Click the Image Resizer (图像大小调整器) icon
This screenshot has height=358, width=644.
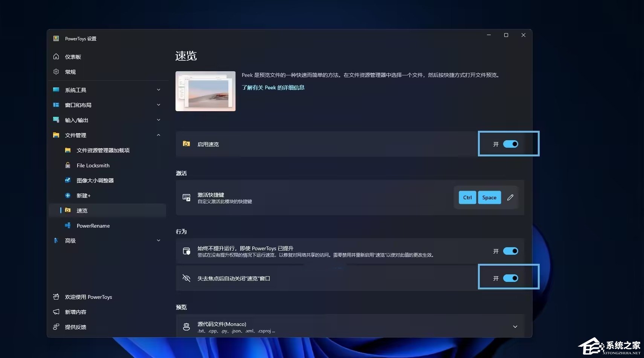coord(68,180)
